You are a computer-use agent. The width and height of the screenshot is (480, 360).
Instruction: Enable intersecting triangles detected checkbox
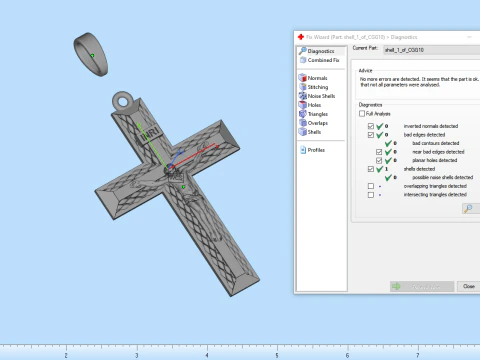(x=371, y=195)
